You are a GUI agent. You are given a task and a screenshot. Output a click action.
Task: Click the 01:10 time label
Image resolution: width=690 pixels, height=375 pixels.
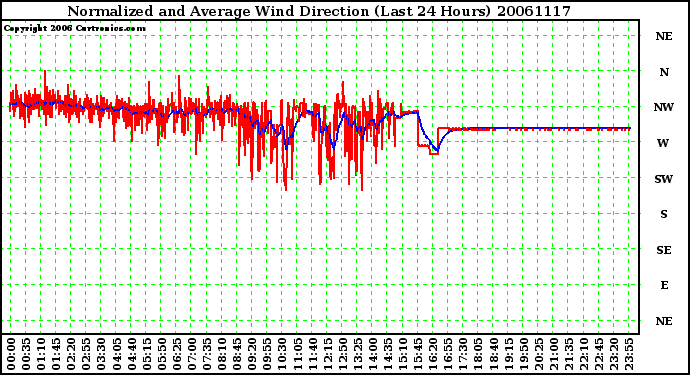(41, 354)
